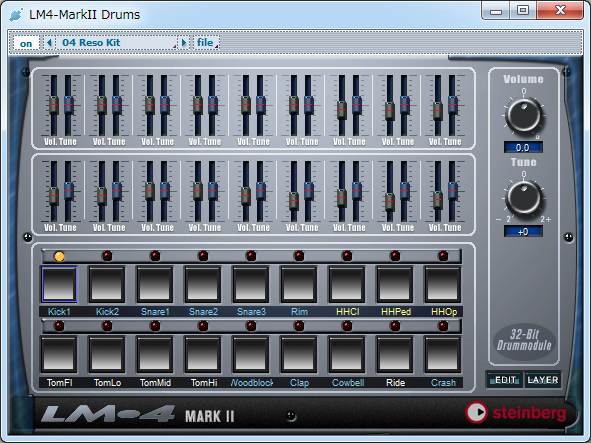Click the LED above Kick2 pad
Image resolution: width=591 pixels, height=443 pixels.
click(107, 256)
